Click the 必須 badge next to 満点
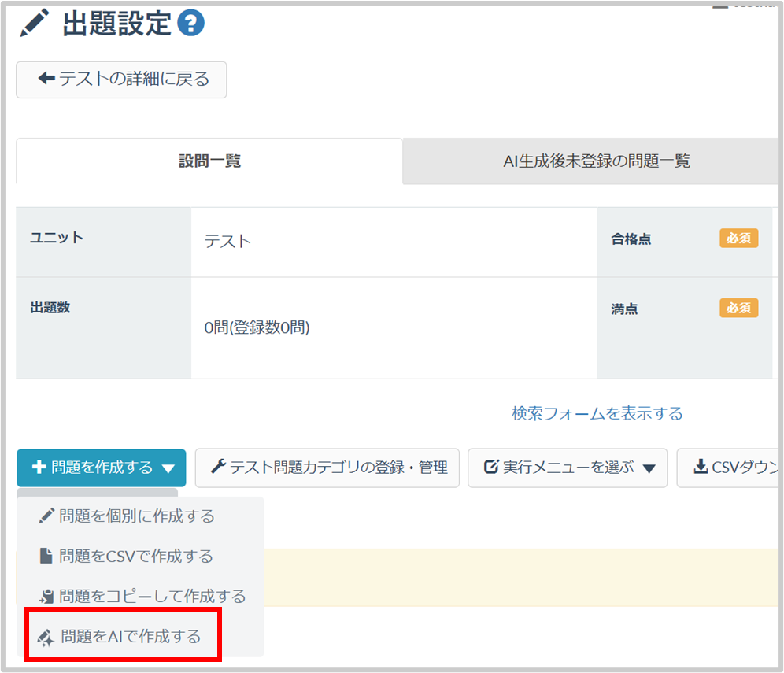This screenshot has width=784, height=673. coord(738,309)
